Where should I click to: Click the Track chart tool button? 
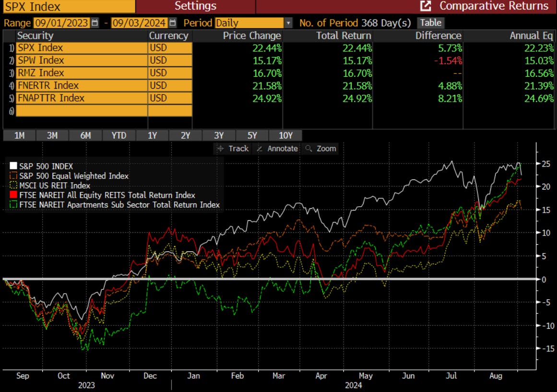click(233, 149)
